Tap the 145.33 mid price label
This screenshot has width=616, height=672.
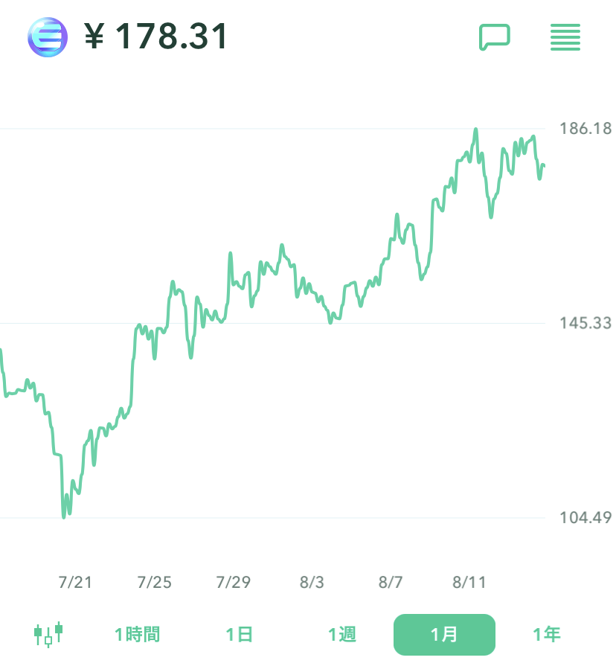pyautogui.click(x=585, y=323)
